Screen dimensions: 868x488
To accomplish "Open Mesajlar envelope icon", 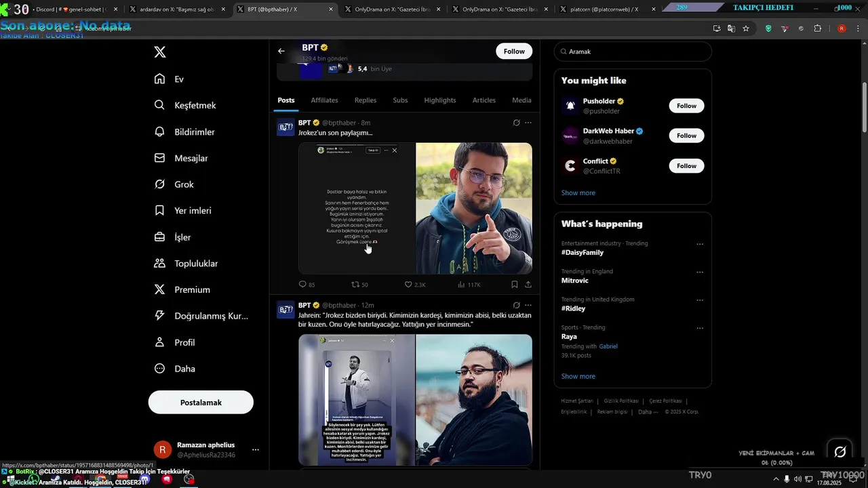I will pyautogui.click(x=159, y=158).
